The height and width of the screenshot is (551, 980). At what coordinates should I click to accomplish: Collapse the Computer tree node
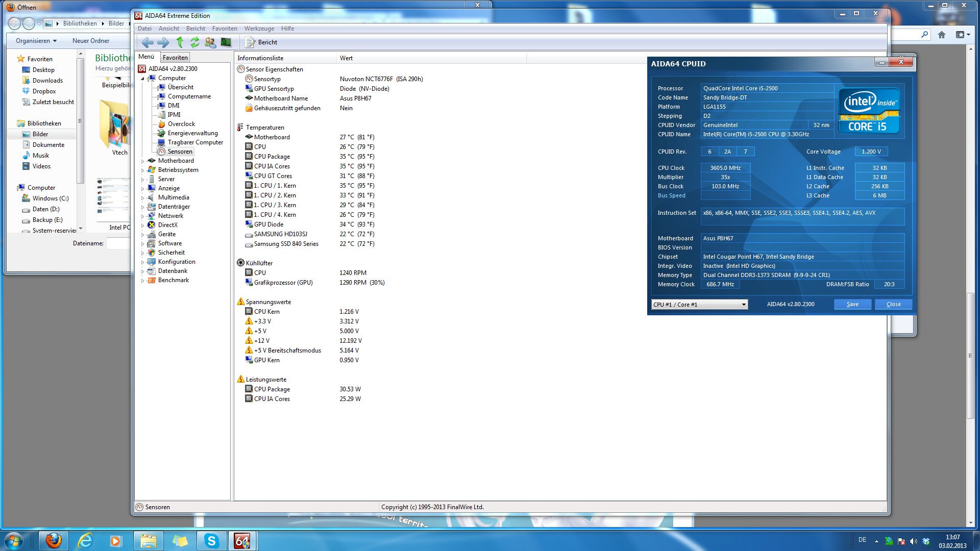[143, 79]
